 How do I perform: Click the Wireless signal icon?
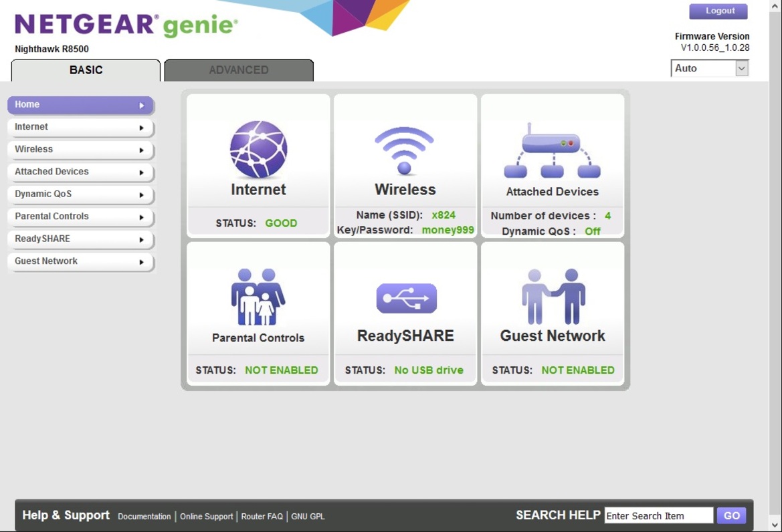pos(405,150)
